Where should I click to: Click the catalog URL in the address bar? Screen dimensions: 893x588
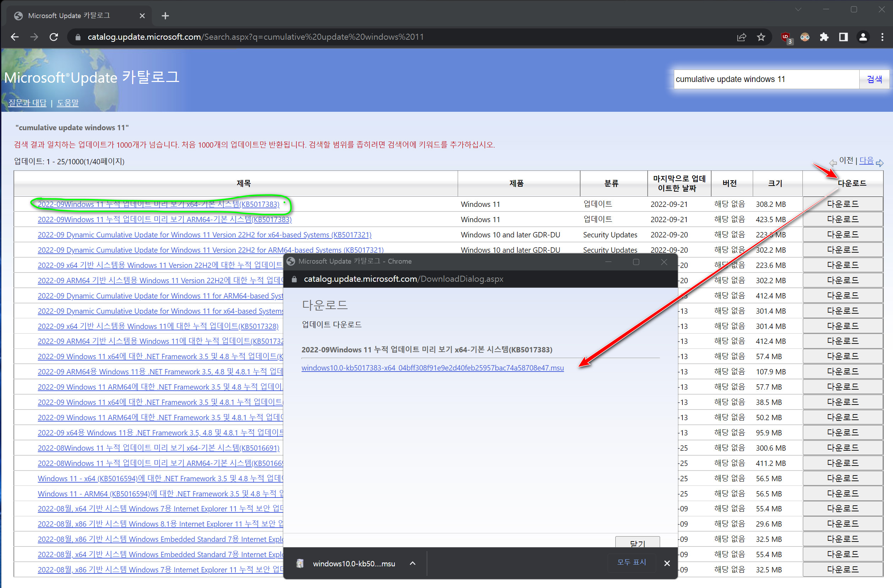click(256, 37)
